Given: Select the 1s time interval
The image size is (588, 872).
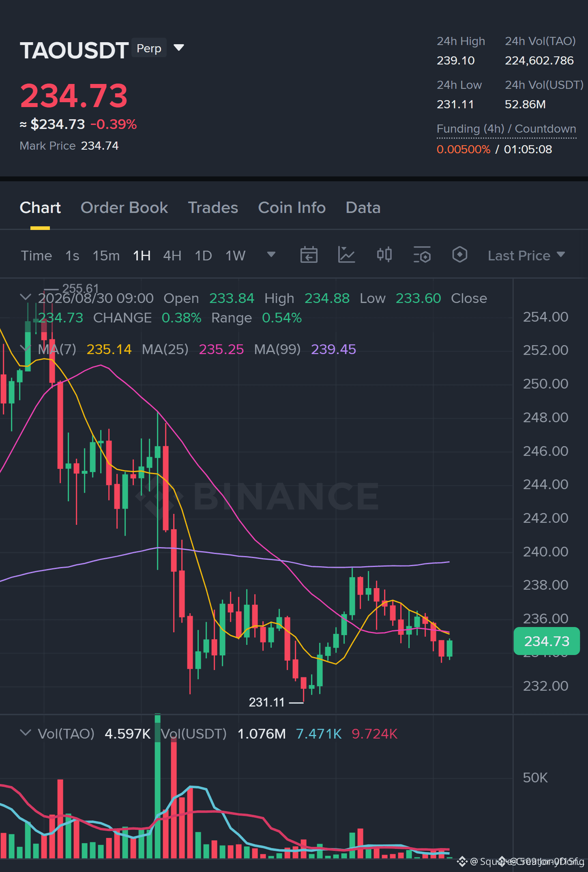Looking at the screenshot, I should tap(72, 256).
